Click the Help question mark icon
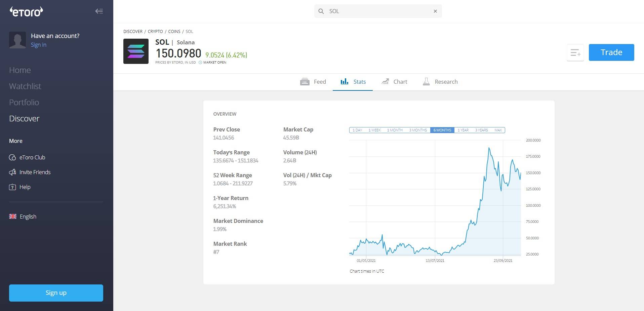This screenshot has height=311, width=644. (x=12, y=187)
